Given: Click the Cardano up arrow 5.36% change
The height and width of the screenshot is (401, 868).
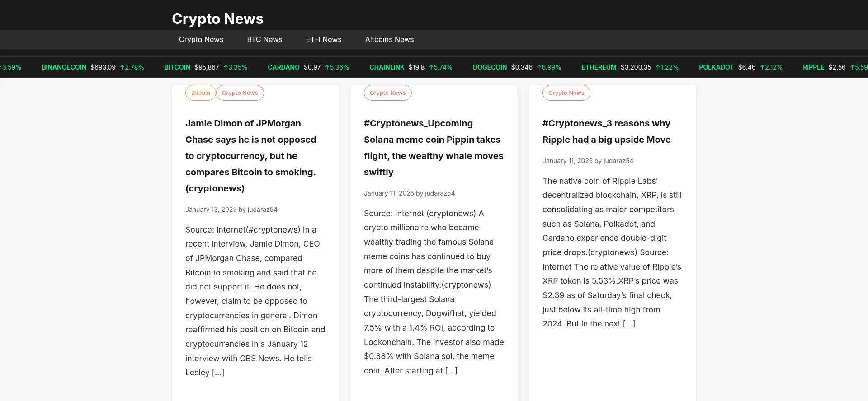Looking at the screenshot, I should 337,67.
